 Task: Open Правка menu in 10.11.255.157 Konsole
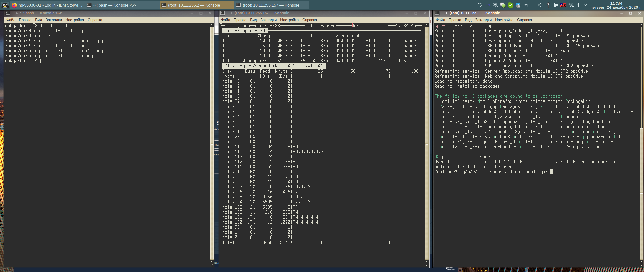click(x=240, y=20)
